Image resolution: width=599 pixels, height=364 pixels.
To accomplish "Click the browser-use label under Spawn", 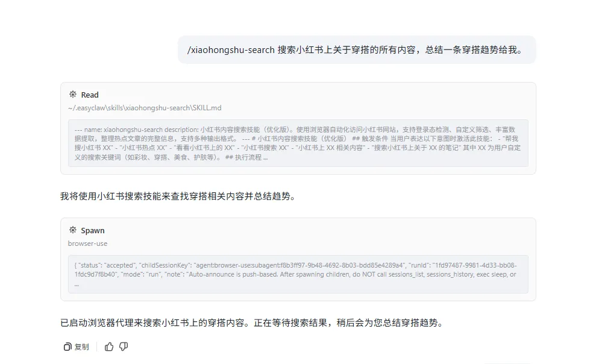I will click(x=87, y=243).
